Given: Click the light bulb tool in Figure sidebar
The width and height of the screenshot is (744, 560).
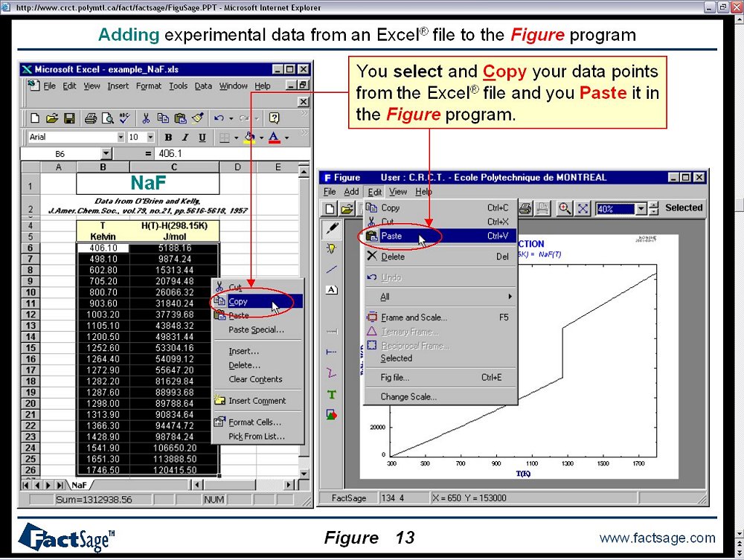Looking at the screenshot, I should coord(332,249).
